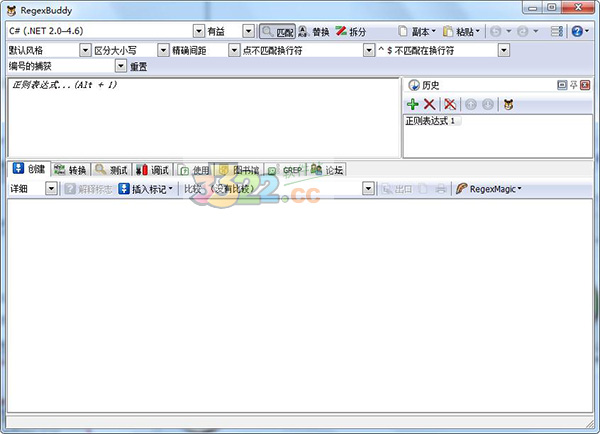Viewport: 600px width, 434px height.
Task: Expand the 默认风格 dropdown
Action: [x=85, y=50]
